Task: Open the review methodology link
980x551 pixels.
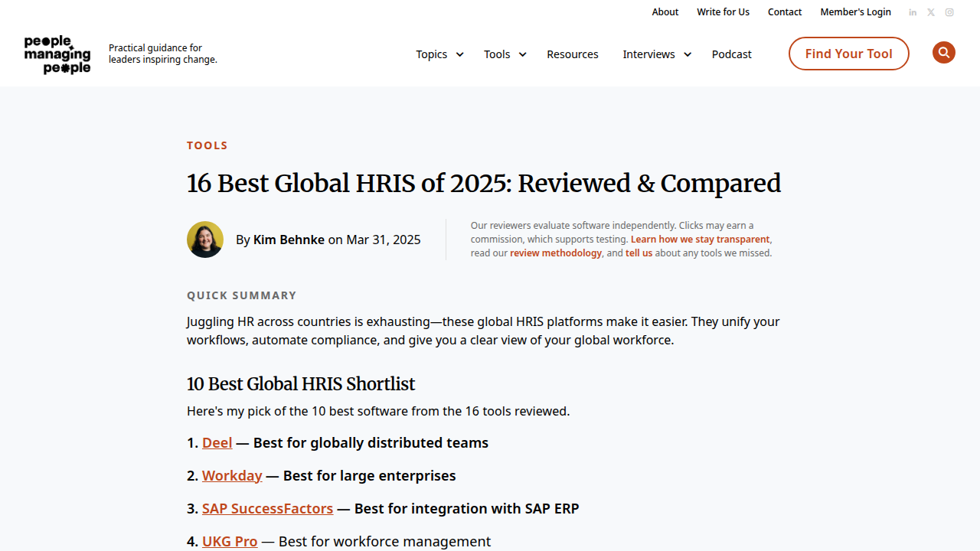Action: pos(556,253)
